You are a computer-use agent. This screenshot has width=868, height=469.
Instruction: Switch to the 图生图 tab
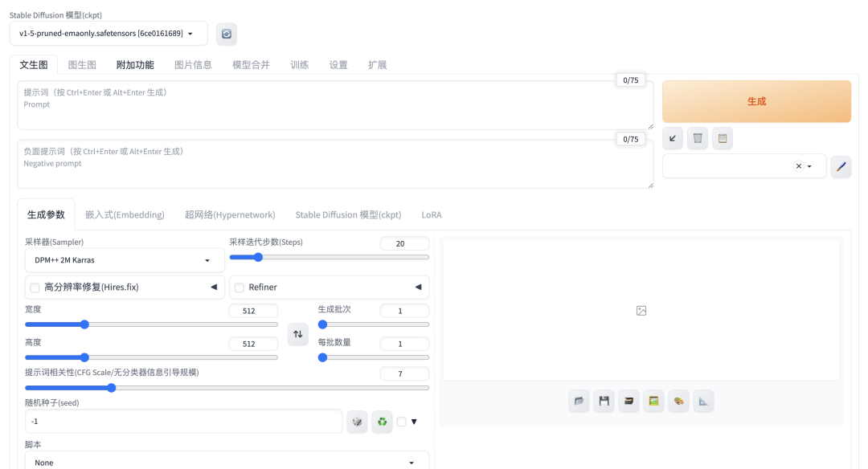click(x=82, y=64)
